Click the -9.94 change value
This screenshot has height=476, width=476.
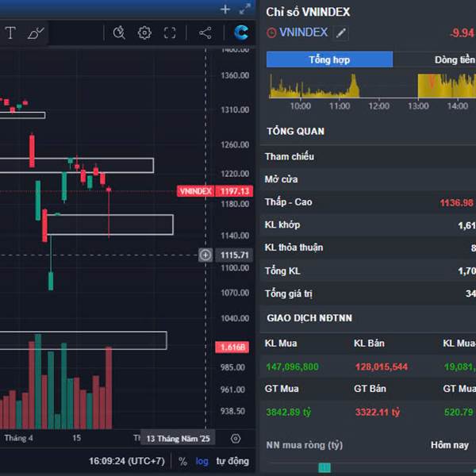point(462,33)
